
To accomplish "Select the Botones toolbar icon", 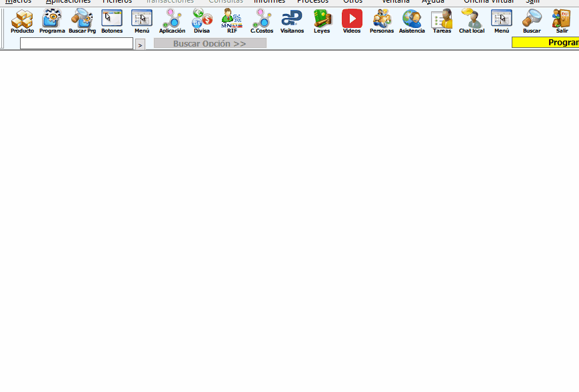I will pos(112,20).
